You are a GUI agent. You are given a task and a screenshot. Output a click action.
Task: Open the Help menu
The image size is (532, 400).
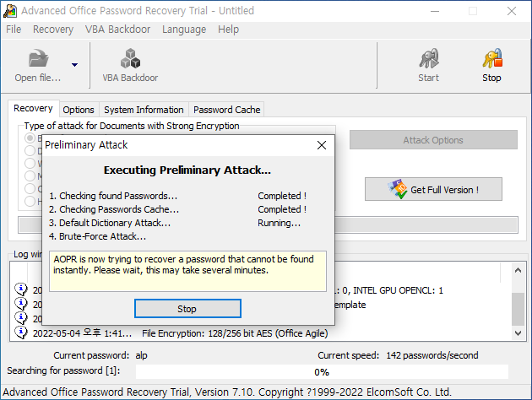coord(228,29)
